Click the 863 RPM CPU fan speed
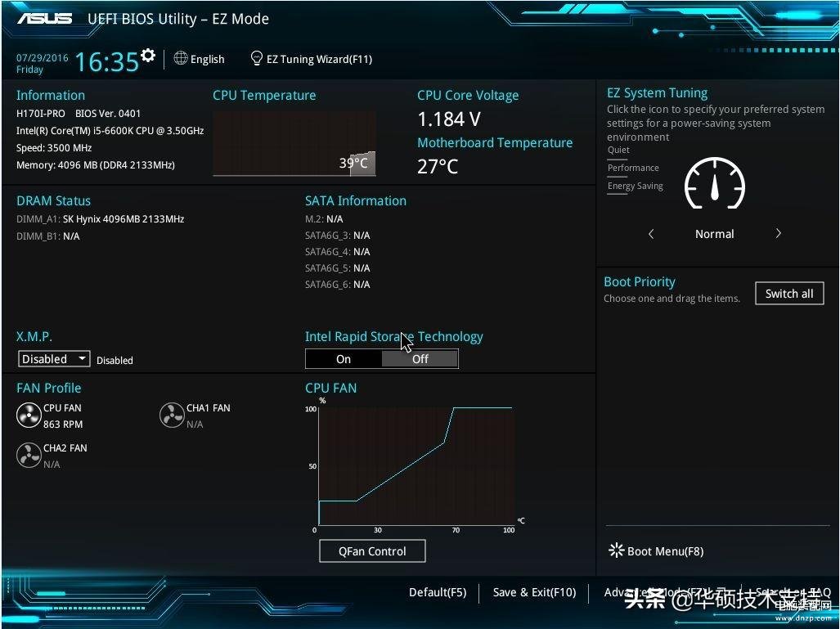The width and height of the screenshot is (840, 629). [x=63, y=425]
